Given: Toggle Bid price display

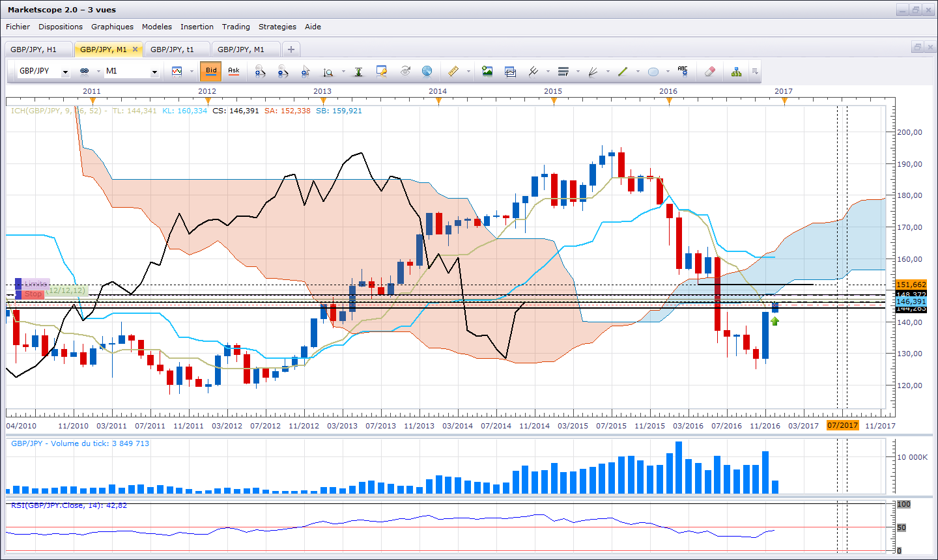Looking at the screenshot, I should coord(211,71).
